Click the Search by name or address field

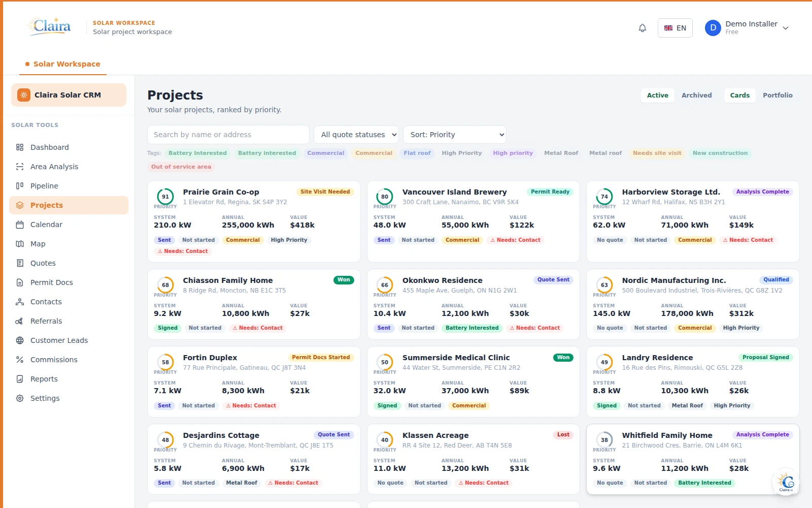(x=228, y=135)
